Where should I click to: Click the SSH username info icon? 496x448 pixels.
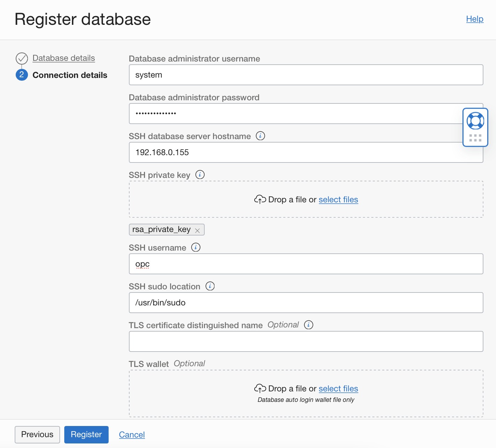196,247
